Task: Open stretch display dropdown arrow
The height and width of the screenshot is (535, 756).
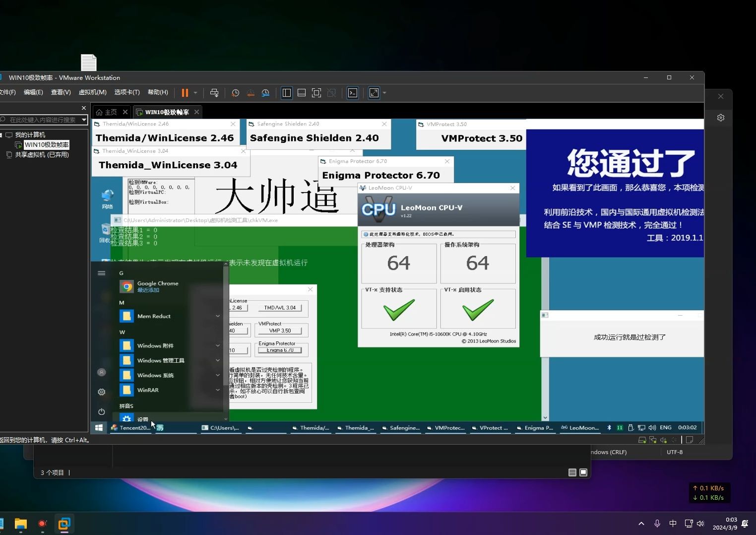Action: (x=384, y=93)
